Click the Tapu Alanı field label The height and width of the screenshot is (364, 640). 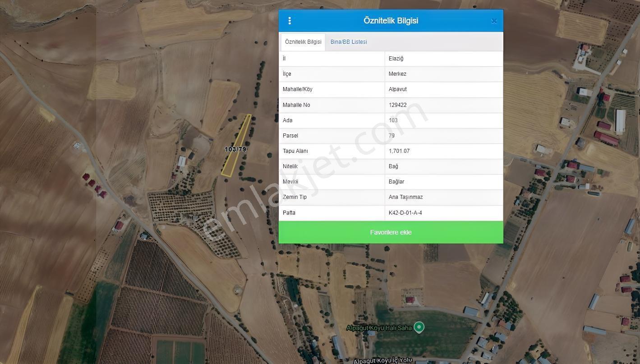(x=295, y=151)
